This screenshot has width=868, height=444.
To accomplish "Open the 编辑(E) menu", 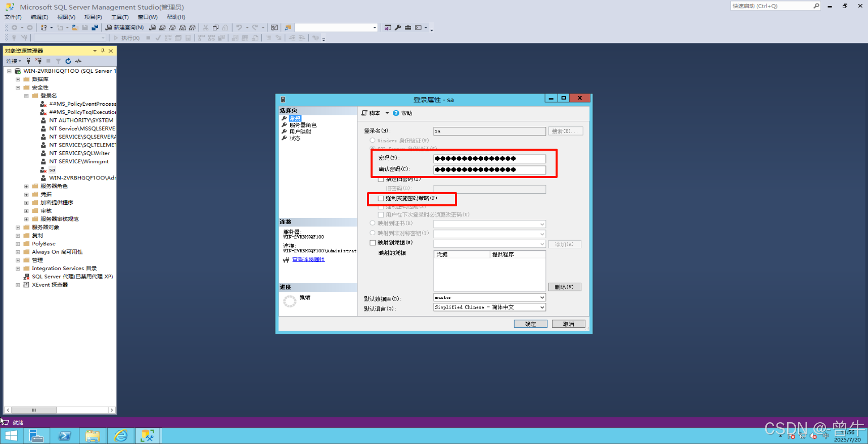I will (x=39, y=17).
